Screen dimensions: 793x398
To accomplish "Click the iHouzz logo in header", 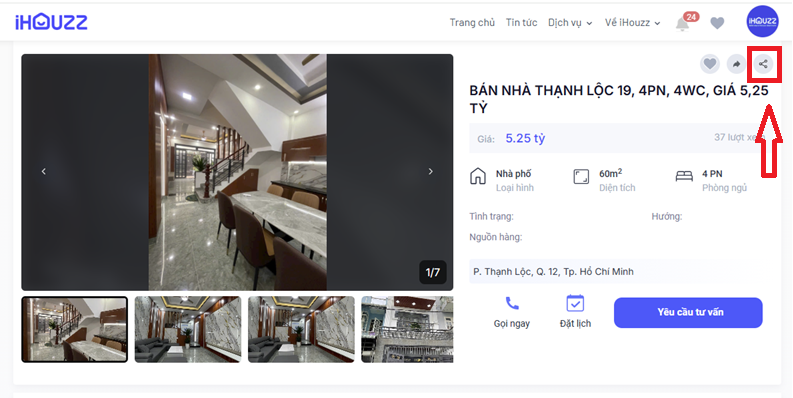I will 51,22.
